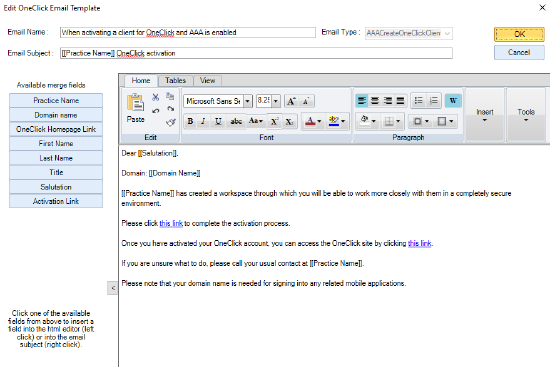Image resolution: width=550 pixels, height=367 pixels.
Task: Click the OK button
Action: click(x=519, y=34)
